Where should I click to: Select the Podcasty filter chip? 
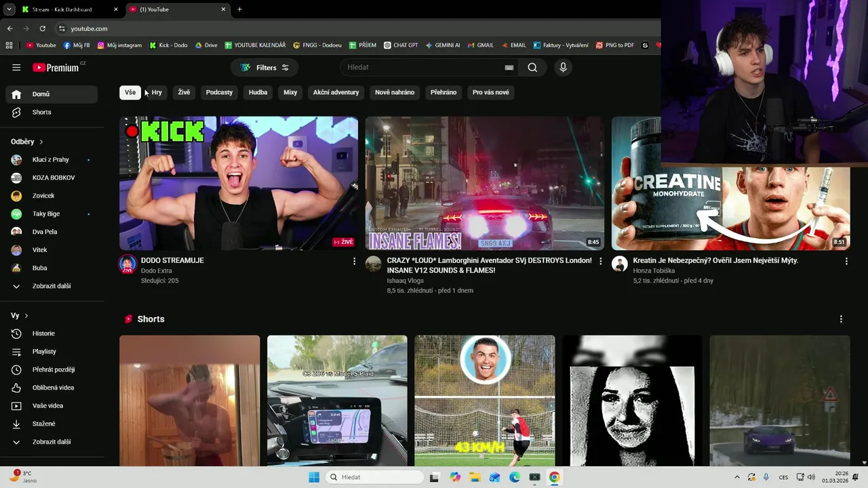coord(219,92)
